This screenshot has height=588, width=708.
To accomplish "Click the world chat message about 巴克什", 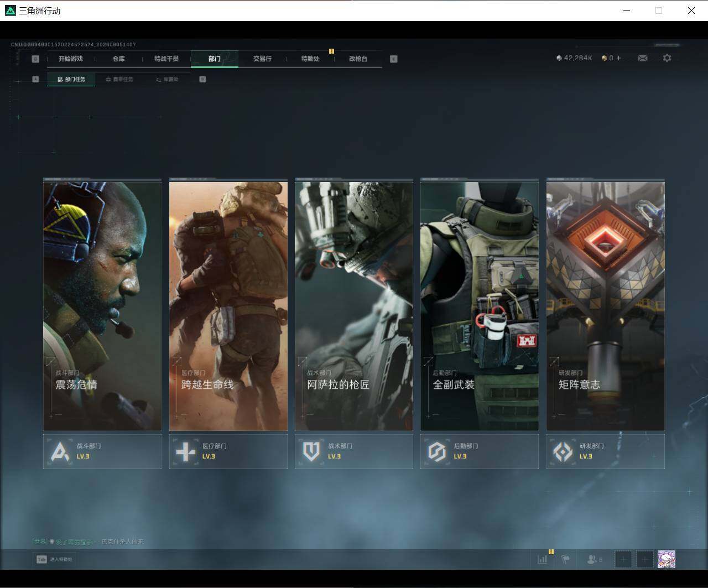I will [x=88, y=542].
